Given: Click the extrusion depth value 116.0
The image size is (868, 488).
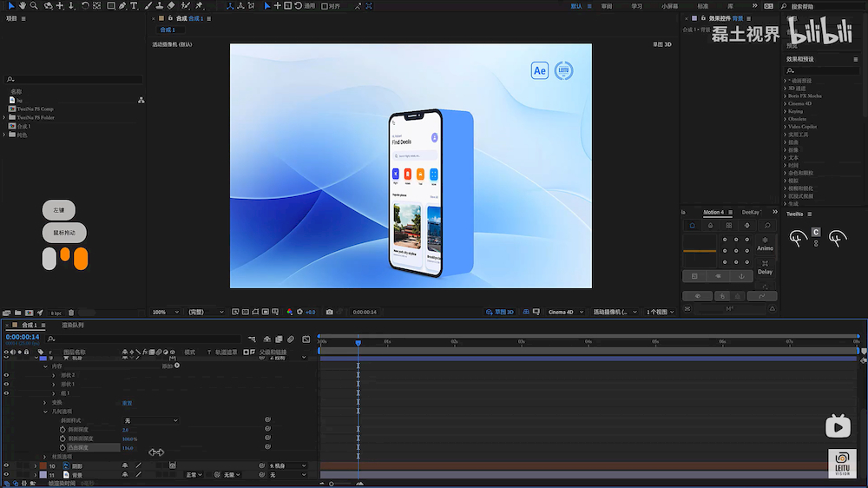Looking at the screenshot, I should pos(128,447).
